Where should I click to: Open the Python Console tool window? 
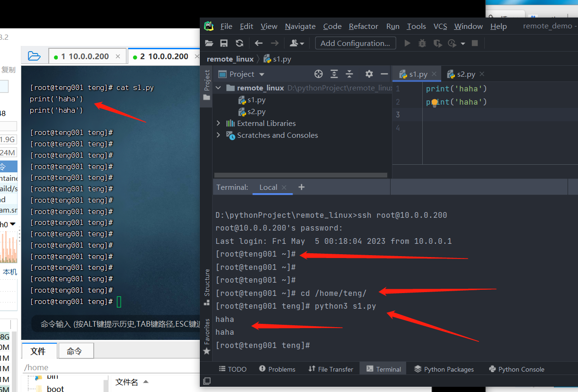click(516, 369)
